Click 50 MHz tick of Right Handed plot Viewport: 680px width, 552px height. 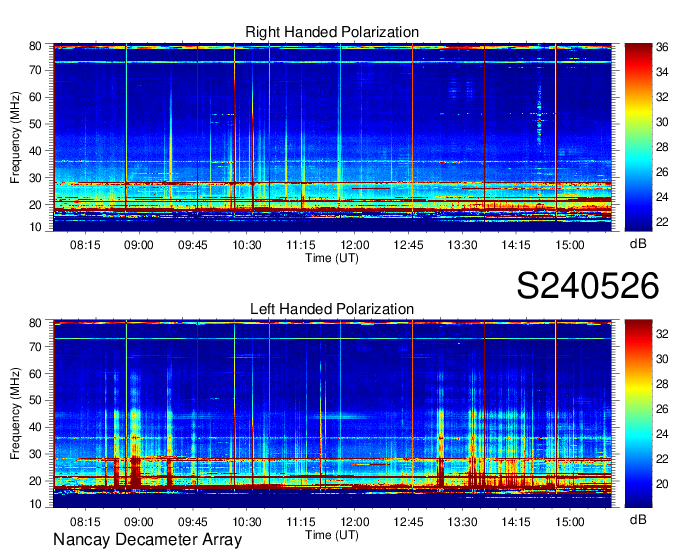click(x=35, y=124)
